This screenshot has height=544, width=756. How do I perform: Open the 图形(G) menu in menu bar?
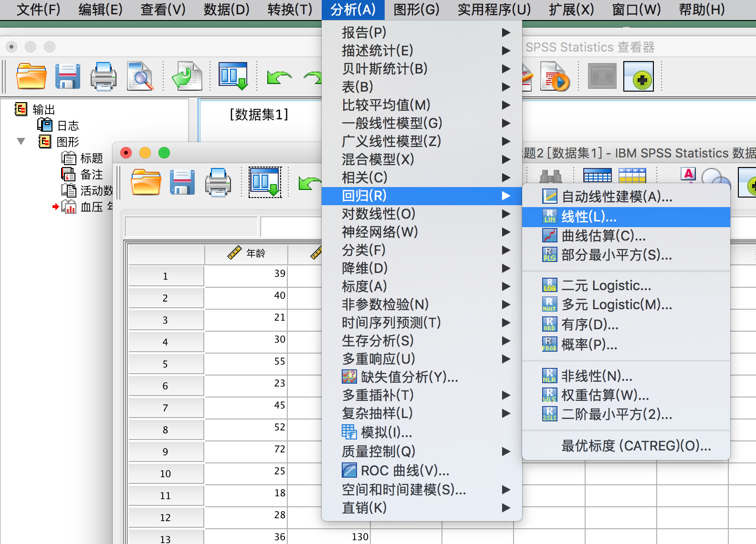click(x=416, y=10)
